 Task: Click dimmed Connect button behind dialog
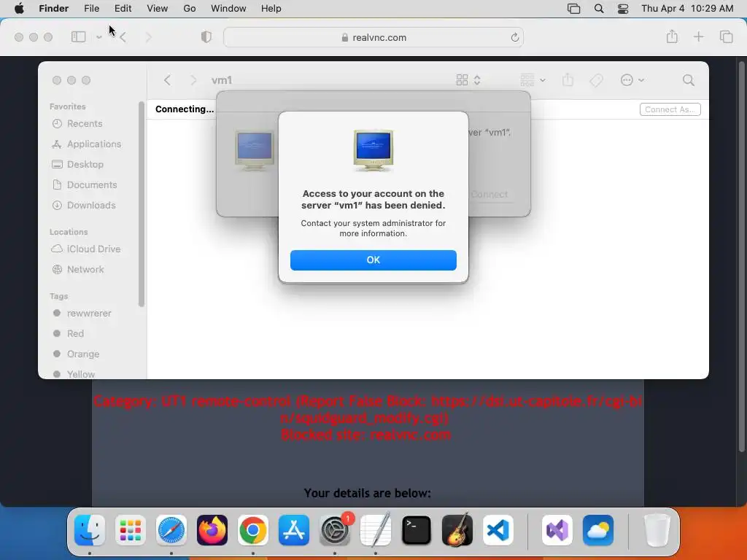pyautogui.click(x=489, y=194)
